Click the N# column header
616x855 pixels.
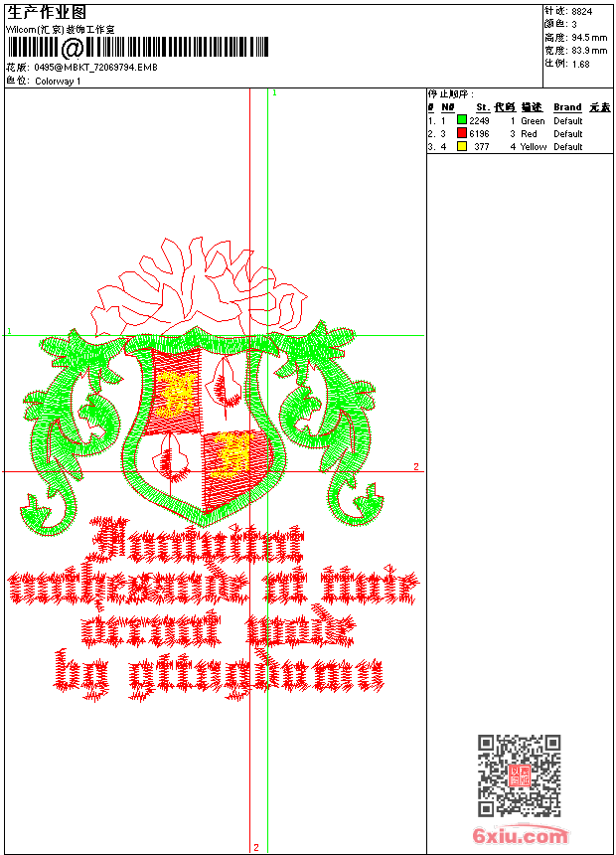447,107
